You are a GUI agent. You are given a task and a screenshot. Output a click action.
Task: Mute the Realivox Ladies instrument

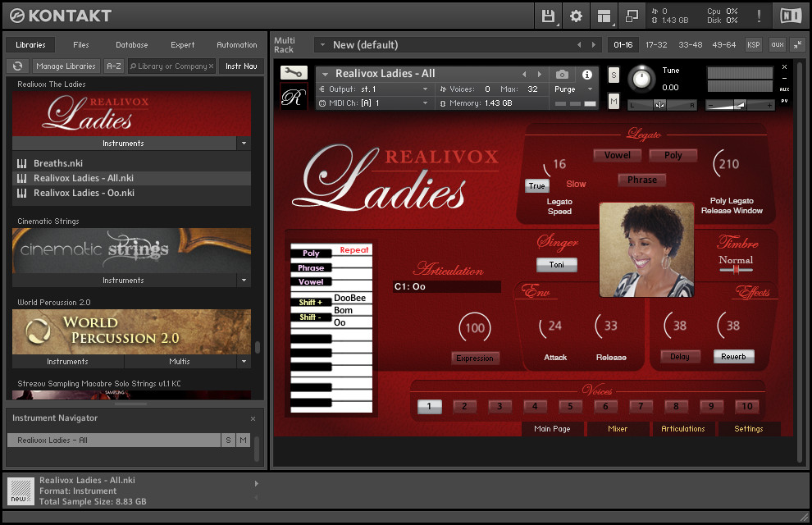[x=614, y=101]
